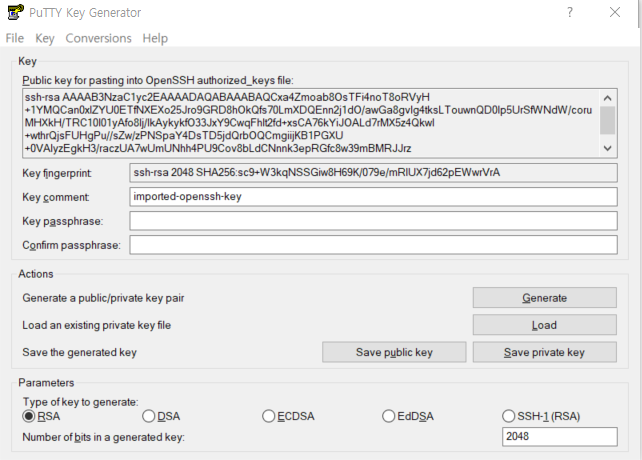Click the 'Parameters' group heading
The image size is (642, 460).
point(46,383)
